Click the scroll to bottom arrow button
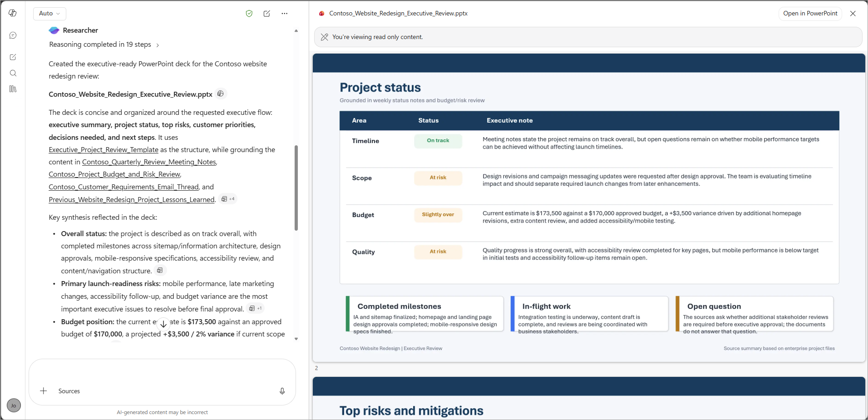 point(163,324)
